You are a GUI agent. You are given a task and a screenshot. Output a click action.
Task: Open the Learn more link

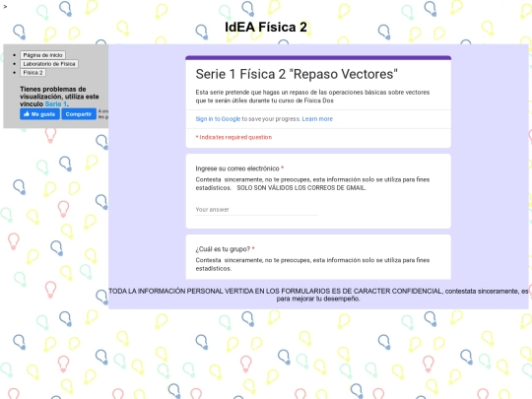[317, 119]
